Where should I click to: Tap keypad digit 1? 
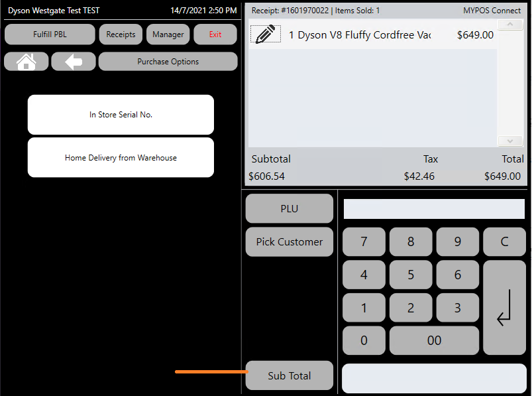click(x=364, y=308)
